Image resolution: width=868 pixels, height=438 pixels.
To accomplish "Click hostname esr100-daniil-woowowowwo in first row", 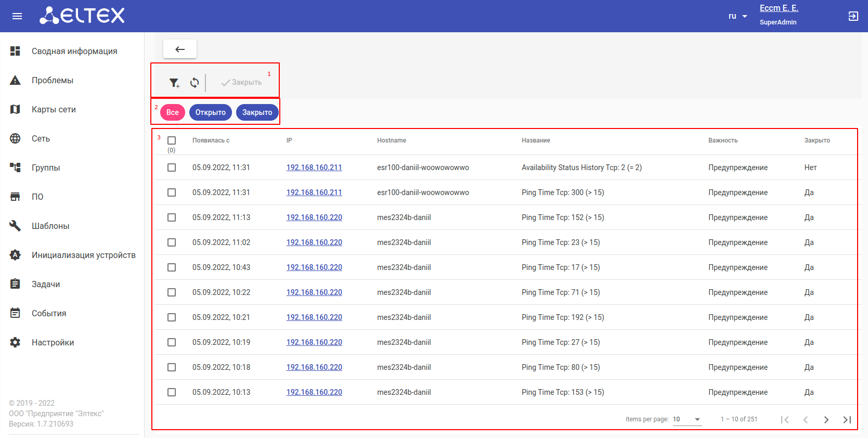I will click(423, 168).
